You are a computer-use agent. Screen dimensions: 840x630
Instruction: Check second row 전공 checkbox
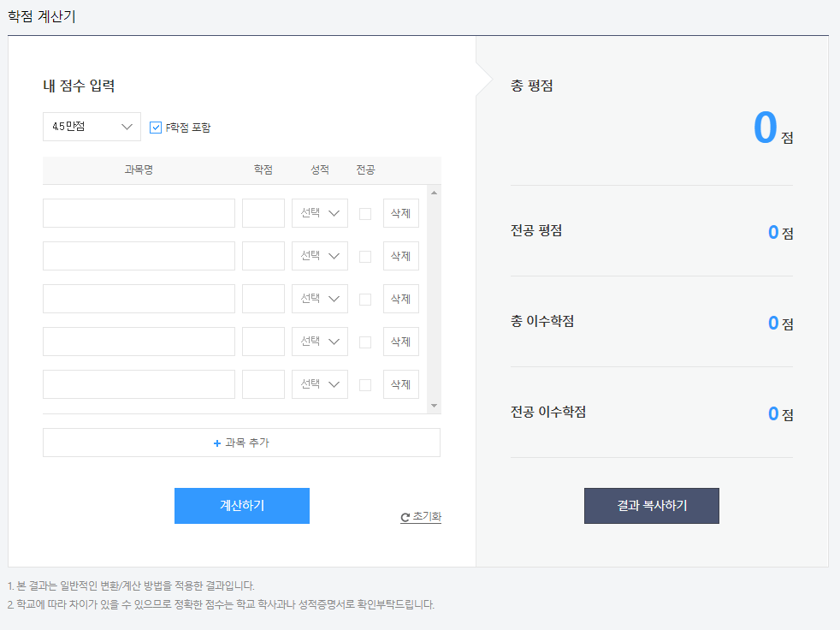point(365,256)
